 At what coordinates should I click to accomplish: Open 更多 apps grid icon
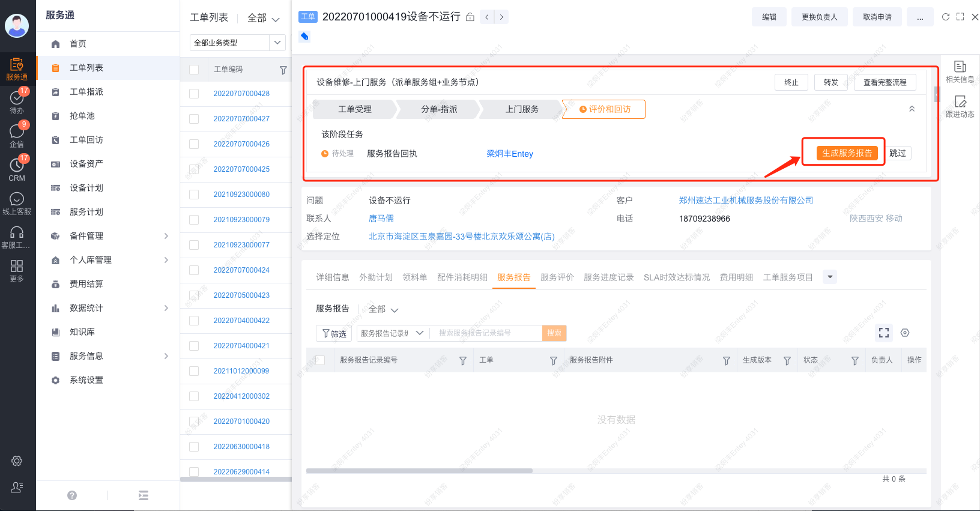pos(17,270)
